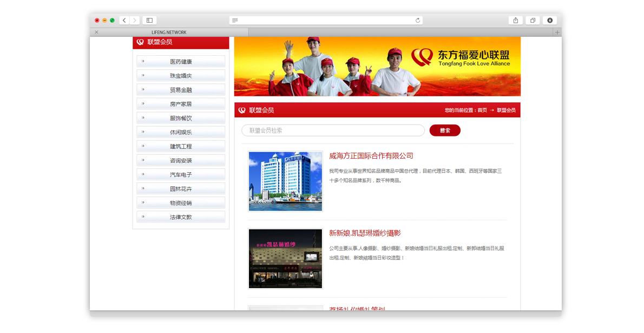Click the 凯瑟琳婚纱 storefront thumbnail
Viewport: 644px width, 333px height.
[285, 259]
